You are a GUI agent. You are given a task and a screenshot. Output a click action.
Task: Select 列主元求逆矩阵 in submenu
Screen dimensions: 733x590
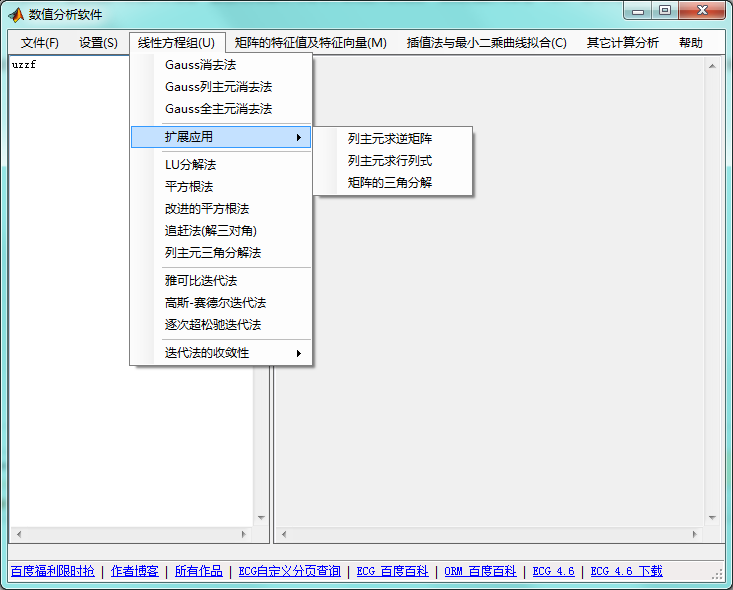coord(393,139)
